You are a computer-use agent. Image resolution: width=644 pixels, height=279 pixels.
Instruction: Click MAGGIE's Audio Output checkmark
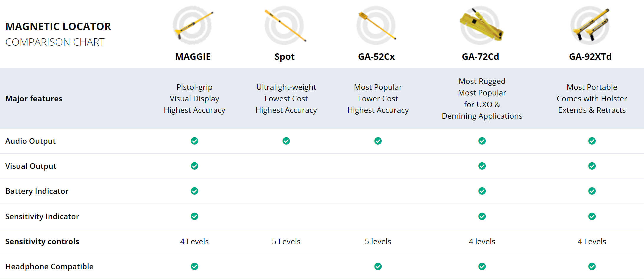pos(195,141)
